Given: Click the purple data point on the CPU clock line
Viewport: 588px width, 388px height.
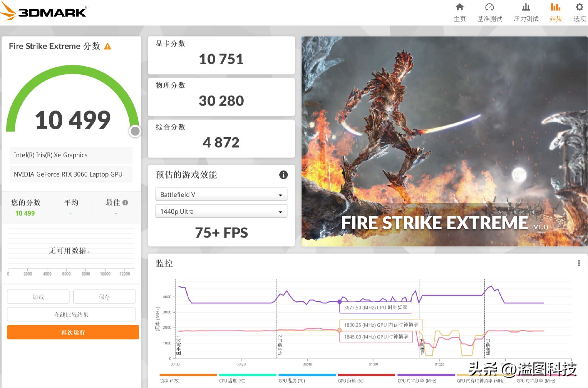Looking at the screenshot, I should (340, 302).
